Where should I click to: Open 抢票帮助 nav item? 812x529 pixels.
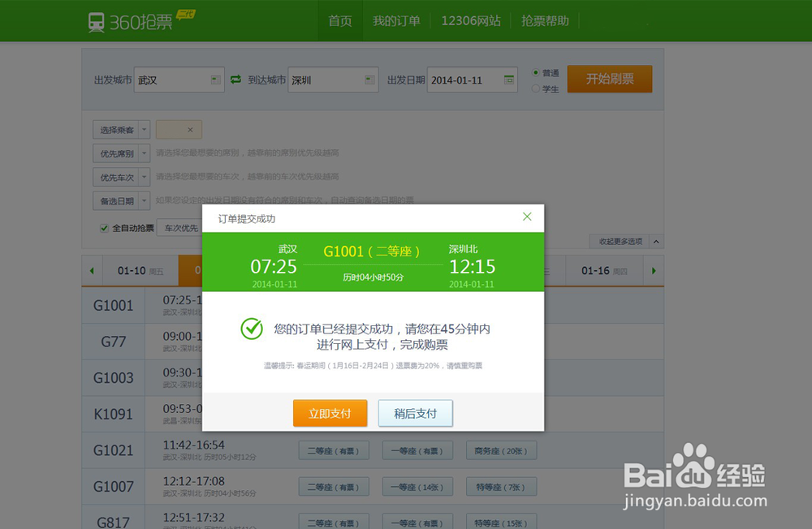click(545, 21)
